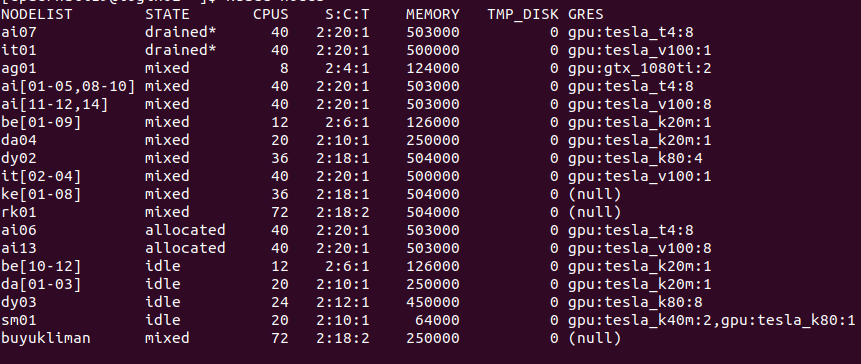Click 2:6:1 value in be[01-09] row
Image resolution: width=861 pixels, height=364 pixels.
[x=347, y=122]
